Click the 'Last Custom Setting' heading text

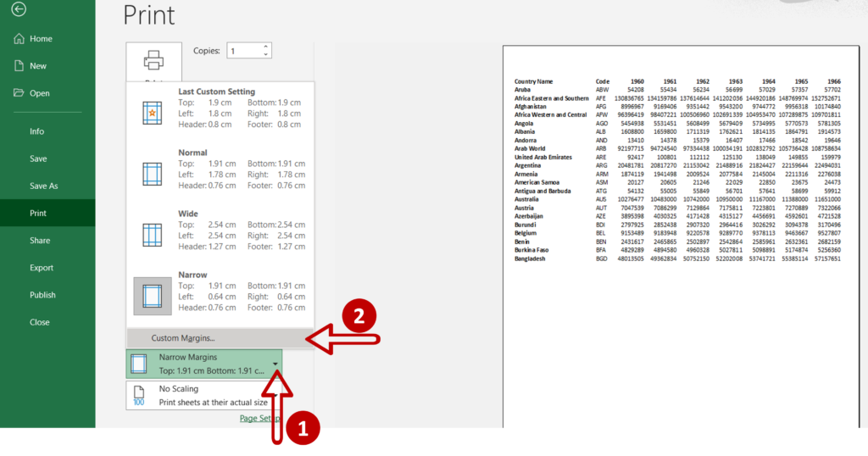216,92
